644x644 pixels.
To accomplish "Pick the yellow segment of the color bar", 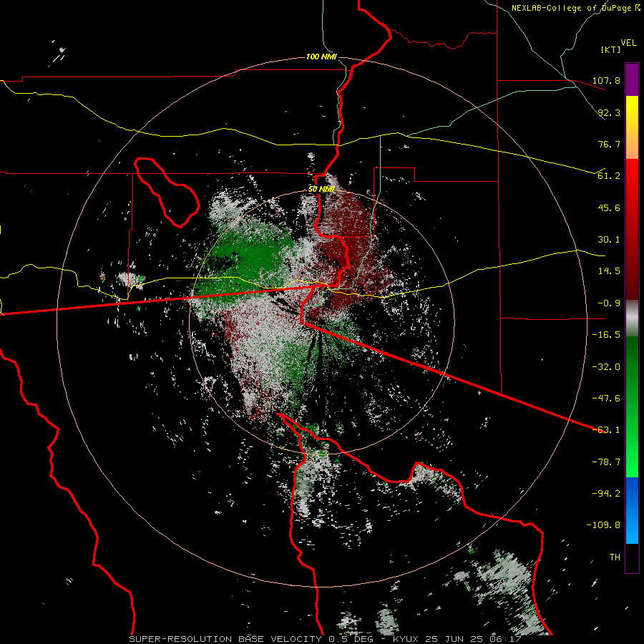I will pos(632,119).
